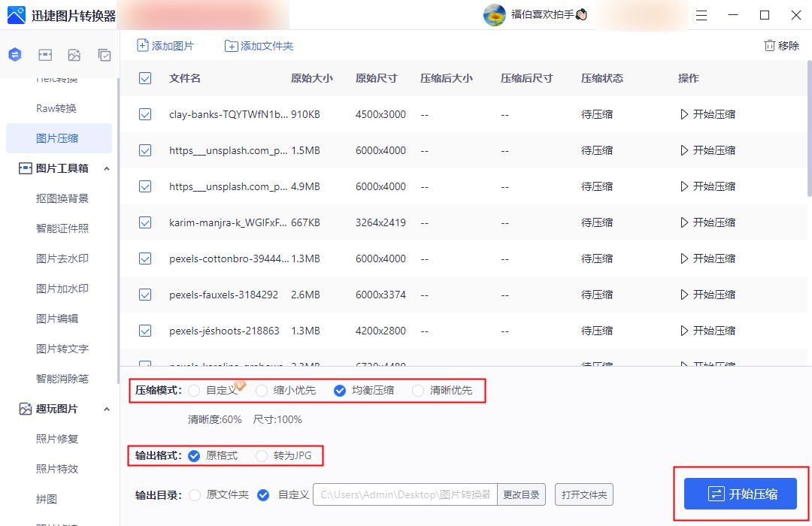Select the fun image sparkle icon tab
Image resolution: width=812 pixels, height=526 pixels.
point(74,55)
